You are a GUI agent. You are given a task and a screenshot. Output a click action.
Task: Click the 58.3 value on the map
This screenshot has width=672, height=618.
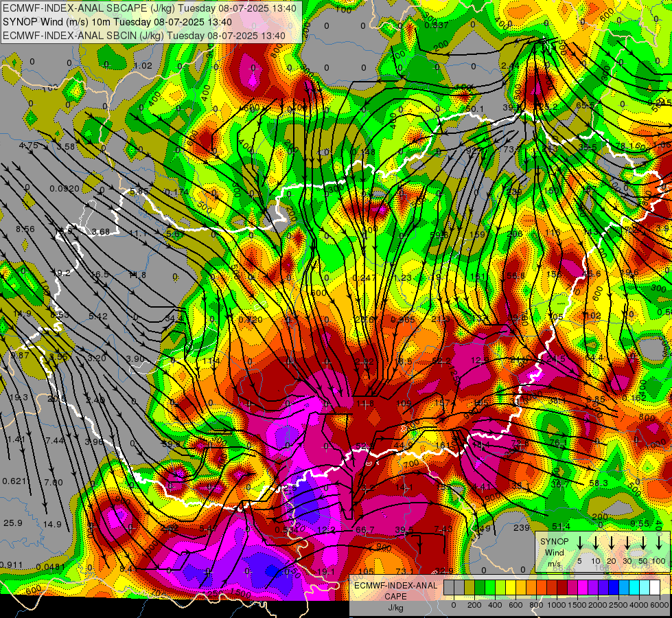(599, 483)
